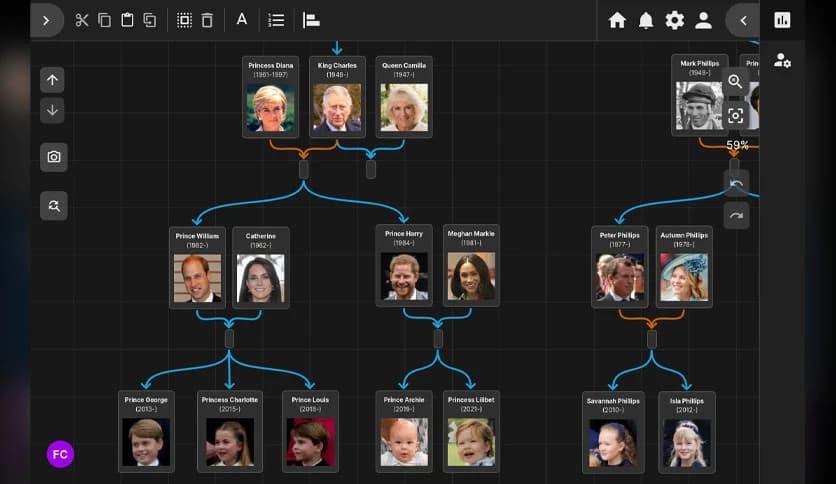This screenshot has width=836, height=484.
Task: Collapse the right panel chevron
Action: coord(743,20)
